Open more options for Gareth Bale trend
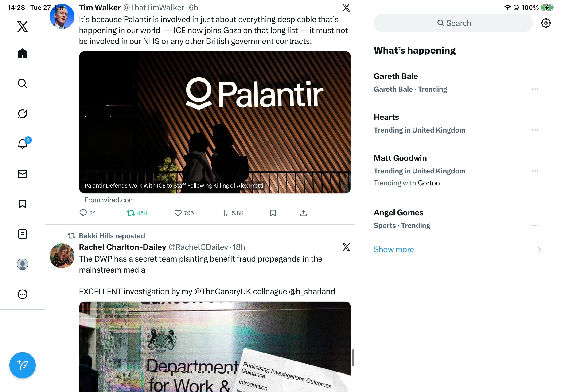The height and width of the screenshot is (392, 561). click(535, 89)
